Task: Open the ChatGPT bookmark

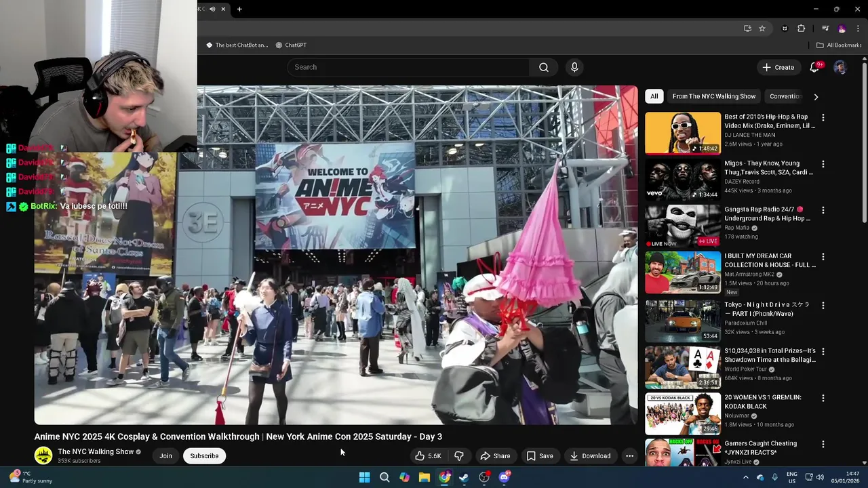Action: click(291, 45)
